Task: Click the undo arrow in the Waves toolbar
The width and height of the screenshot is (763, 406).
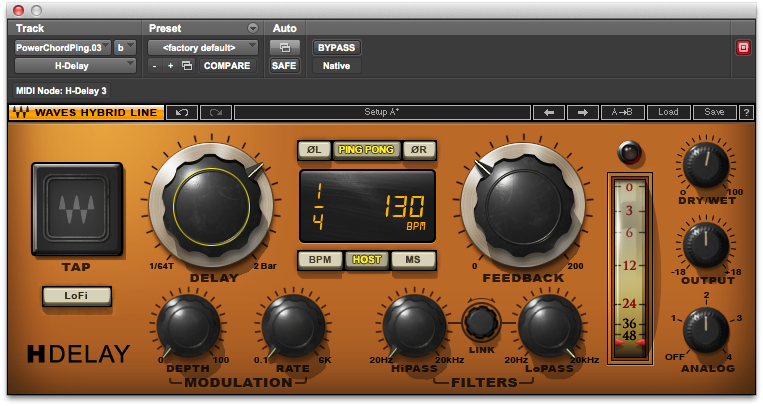Action: click(x=182, y=112)
